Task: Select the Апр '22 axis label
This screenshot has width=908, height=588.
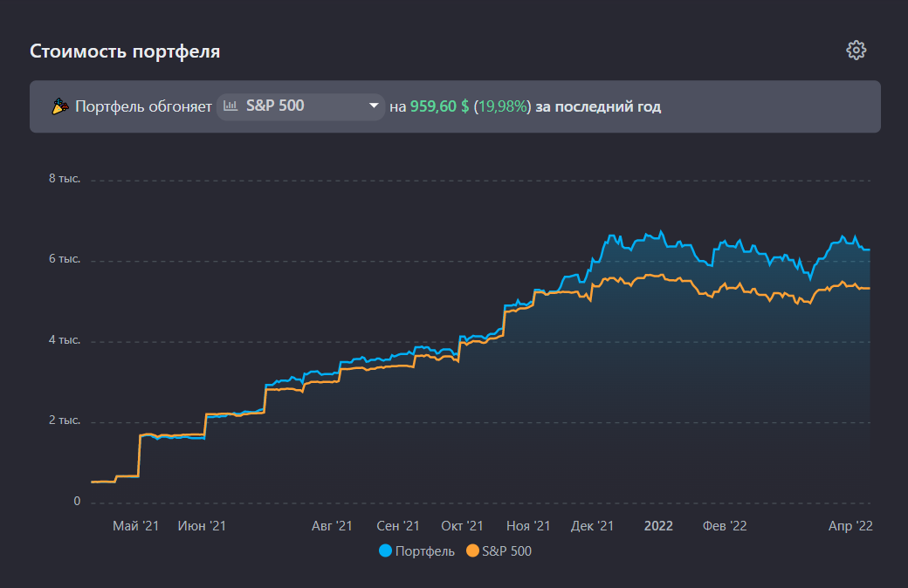Action: click(x=852, y=526)
